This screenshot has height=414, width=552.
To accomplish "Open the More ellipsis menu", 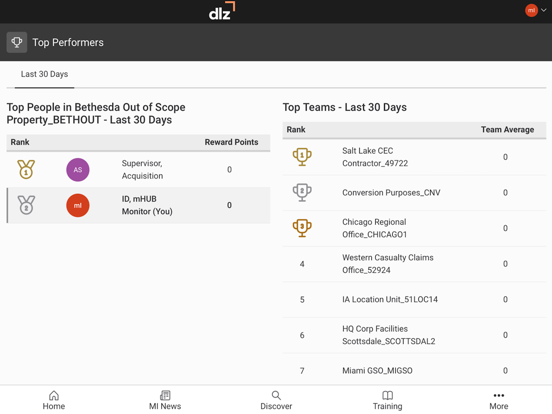I will pos(499,395).
